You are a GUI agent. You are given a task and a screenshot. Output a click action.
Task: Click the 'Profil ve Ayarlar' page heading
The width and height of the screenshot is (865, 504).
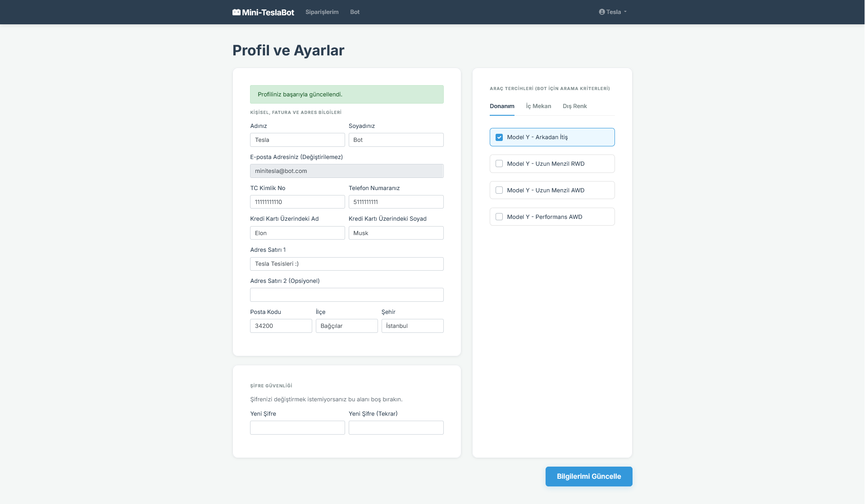click(288, 50)
